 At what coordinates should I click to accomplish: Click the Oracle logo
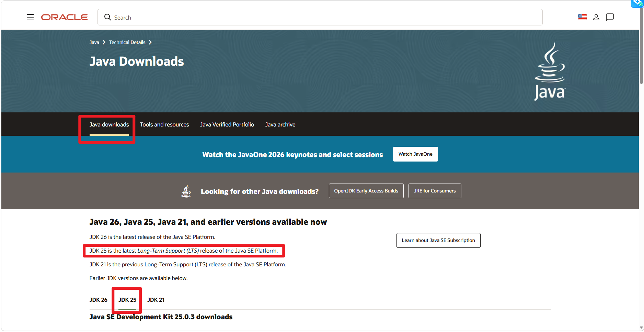click(64, 17)
